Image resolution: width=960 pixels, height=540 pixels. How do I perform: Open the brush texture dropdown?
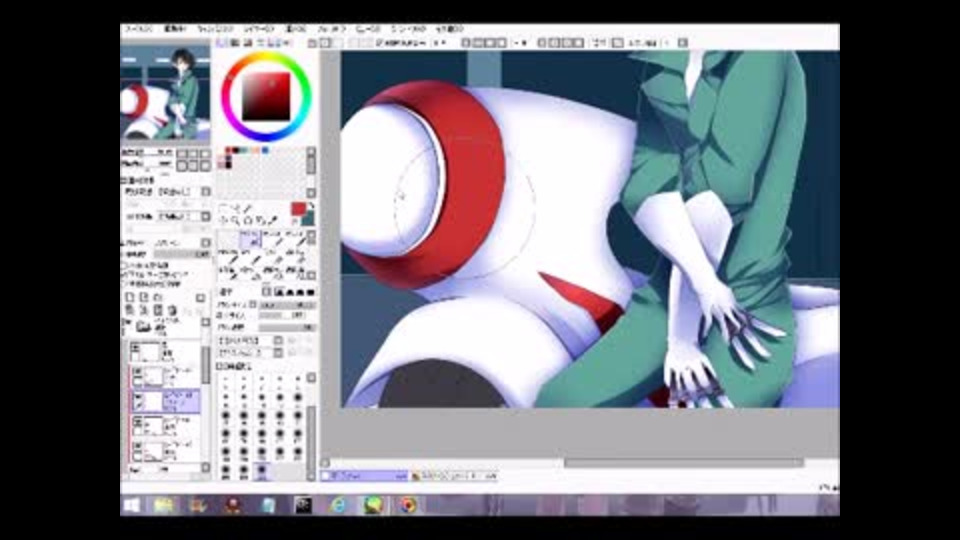click(x=278, y=353)
